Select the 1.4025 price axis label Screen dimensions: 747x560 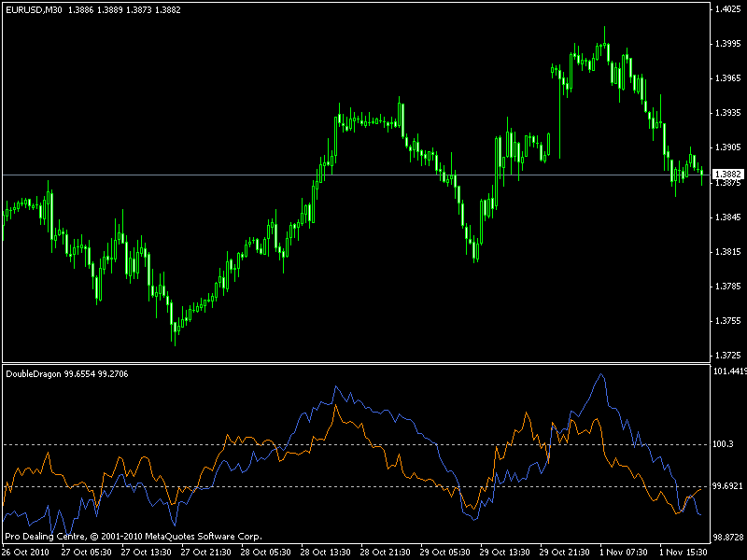tap(727, 9)
